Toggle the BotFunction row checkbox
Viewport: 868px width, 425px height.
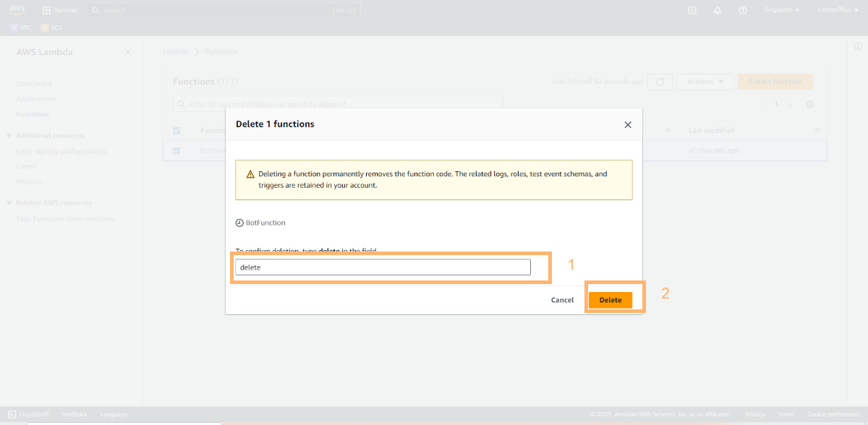(x=176, y=150)
